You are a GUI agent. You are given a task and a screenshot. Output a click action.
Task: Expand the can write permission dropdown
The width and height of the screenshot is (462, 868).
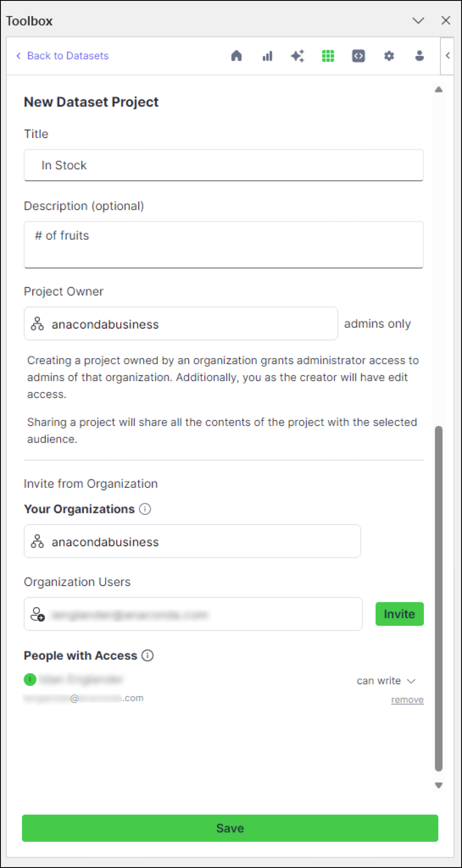[x=386, y=681]
